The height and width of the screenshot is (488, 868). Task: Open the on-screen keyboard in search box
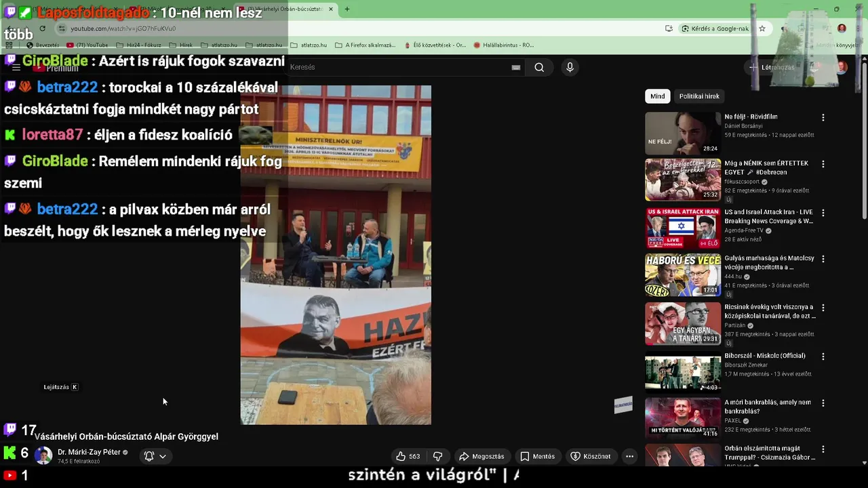coord(516,67)
